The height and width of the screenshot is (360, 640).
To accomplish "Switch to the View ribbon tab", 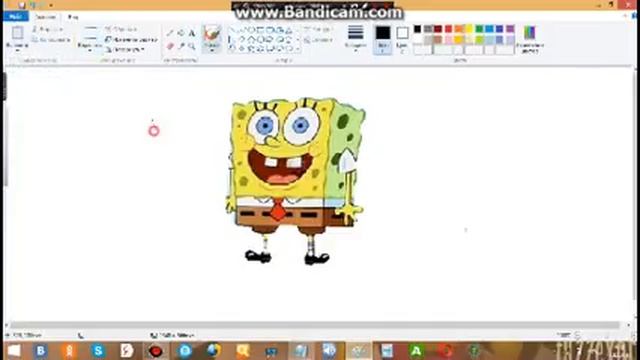I will 73,17.
